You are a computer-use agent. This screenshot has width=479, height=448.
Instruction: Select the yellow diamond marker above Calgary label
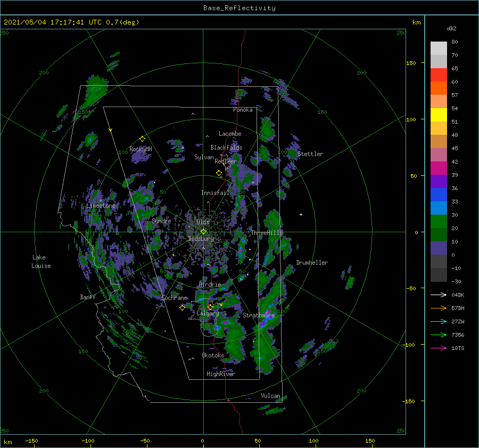[x=210, y=307]
